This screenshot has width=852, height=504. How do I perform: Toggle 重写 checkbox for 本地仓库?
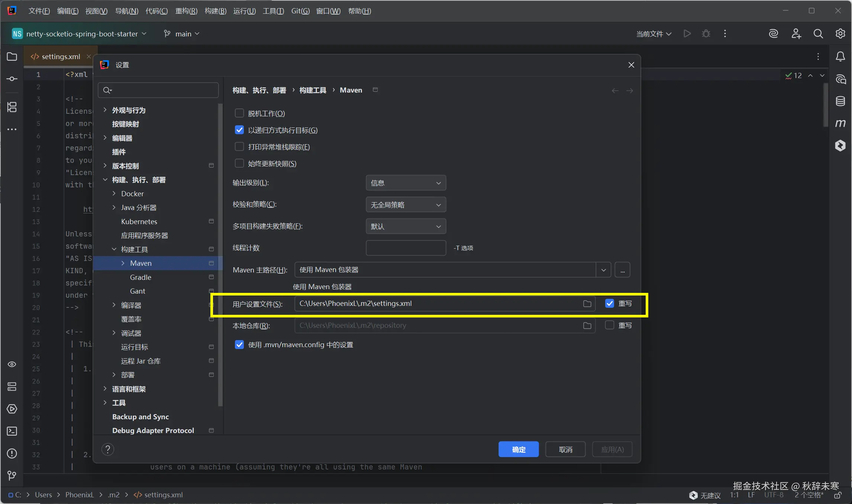coord(609,325)
